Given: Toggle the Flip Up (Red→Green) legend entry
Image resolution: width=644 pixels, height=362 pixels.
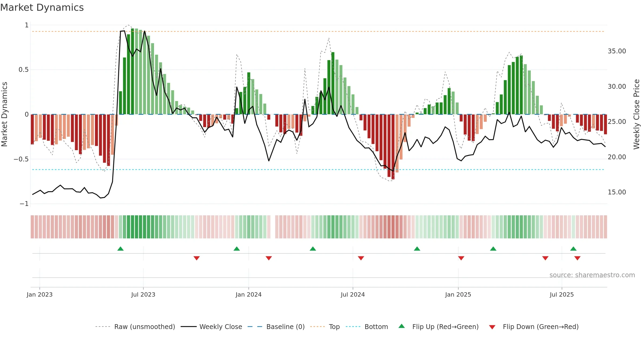Looking at the screenshot, I should click(x=438, y=327).
